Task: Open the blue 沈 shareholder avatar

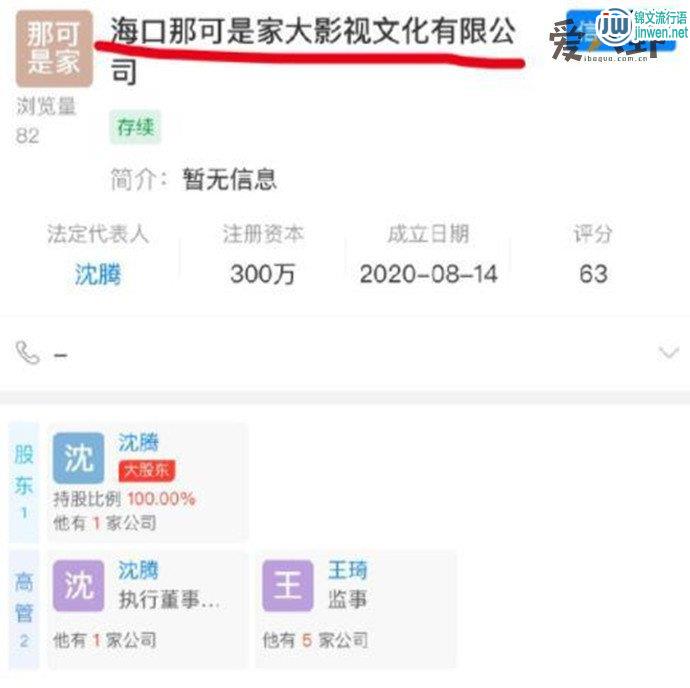Action: click(78, 458)
